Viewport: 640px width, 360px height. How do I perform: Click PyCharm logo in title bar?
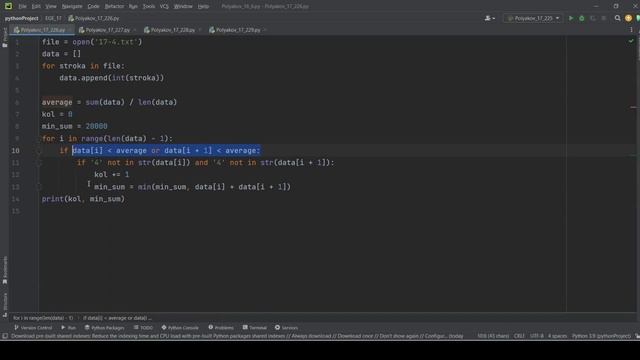pyautogui.click(x=8, y=6)
